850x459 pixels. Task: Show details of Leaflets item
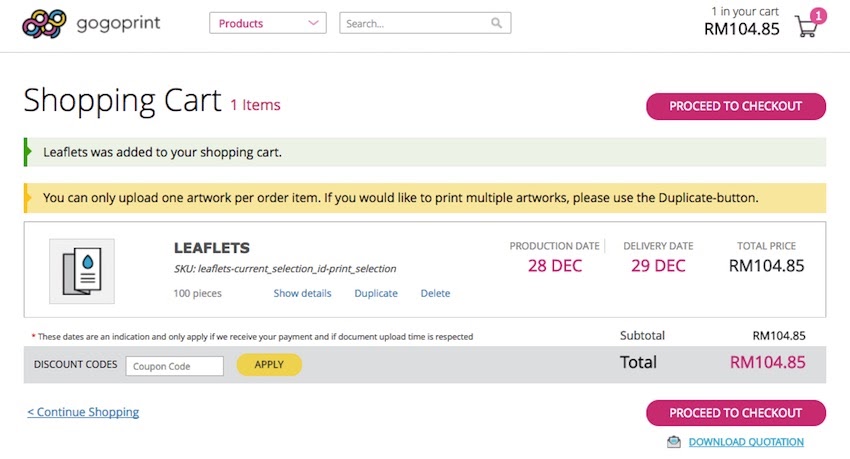point(302,293)
